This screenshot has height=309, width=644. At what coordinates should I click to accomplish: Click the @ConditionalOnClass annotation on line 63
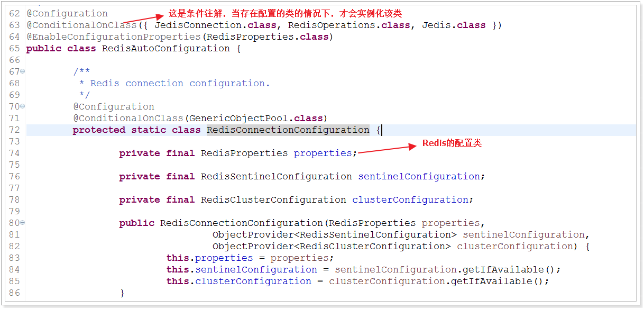click(81, 25)
